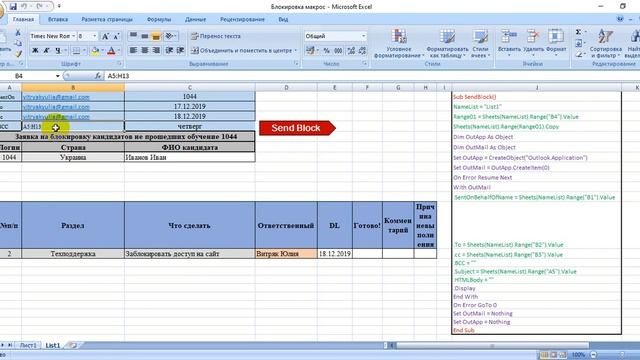Viewport: 640px width, 360px height.
Task: Align text to top of cell
Action: pos(133,36)
